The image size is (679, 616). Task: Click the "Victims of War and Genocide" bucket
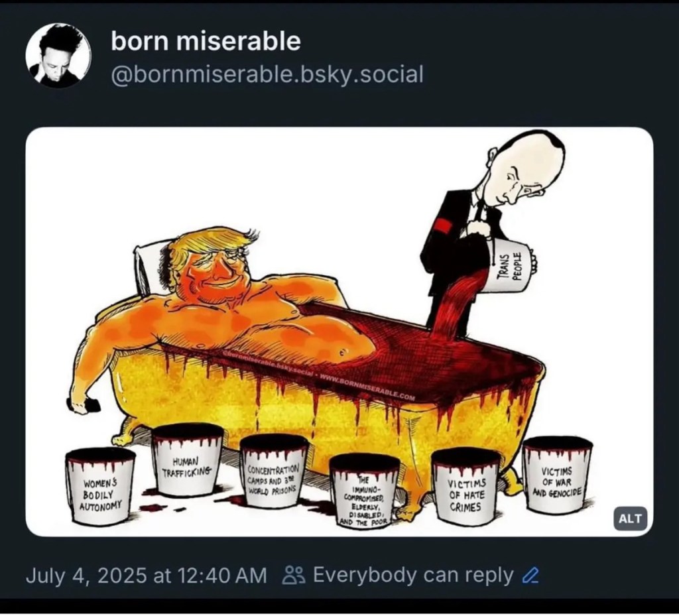pos(557,475)
